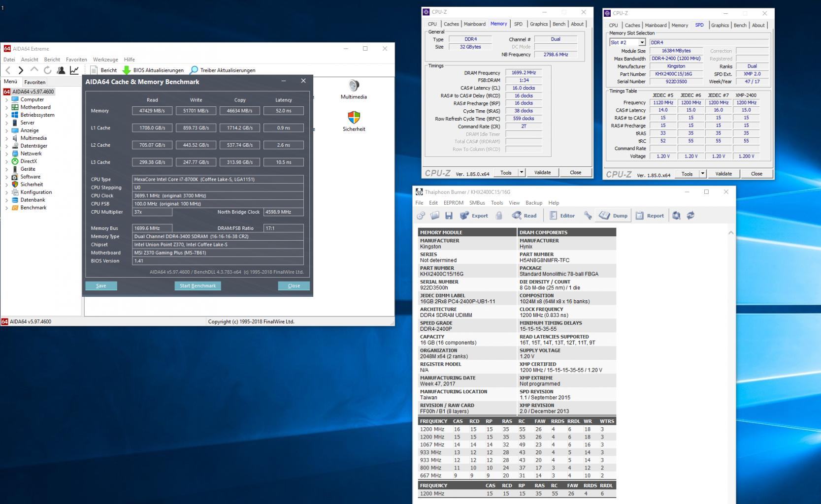
Task: Open the SMBus menu in Thaiphoon Burner
Action: coord(477,203)
